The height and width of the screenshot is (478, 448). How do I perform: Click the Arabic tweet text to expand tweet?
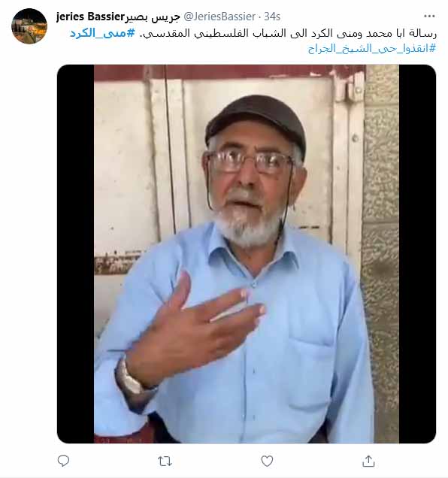[x=288, y=33]
